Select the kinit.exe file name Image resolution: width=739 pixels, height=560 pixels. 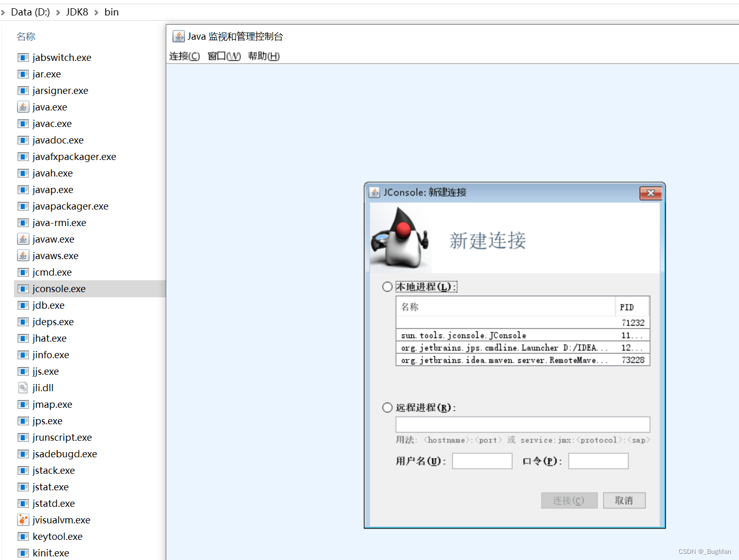(51, 553)
